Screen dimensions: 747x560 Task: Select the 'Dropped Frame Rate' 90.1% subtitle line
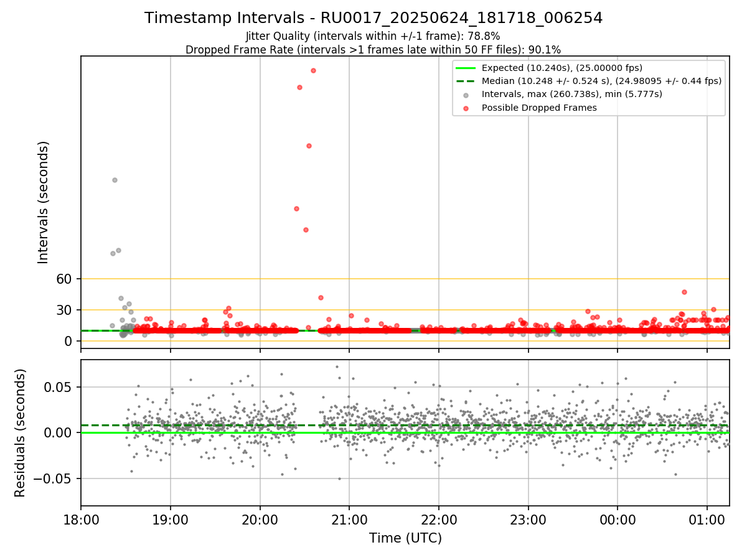[x=374, y=50]
